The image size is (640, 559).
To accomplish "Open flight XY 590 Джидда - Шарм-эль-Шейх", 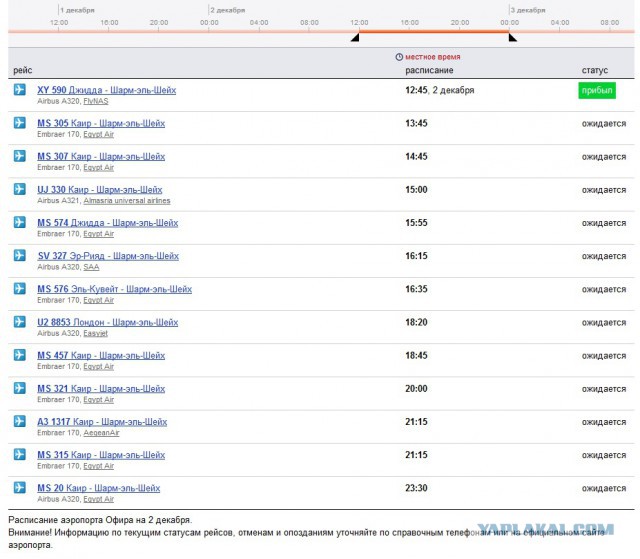I will point(107,90).
